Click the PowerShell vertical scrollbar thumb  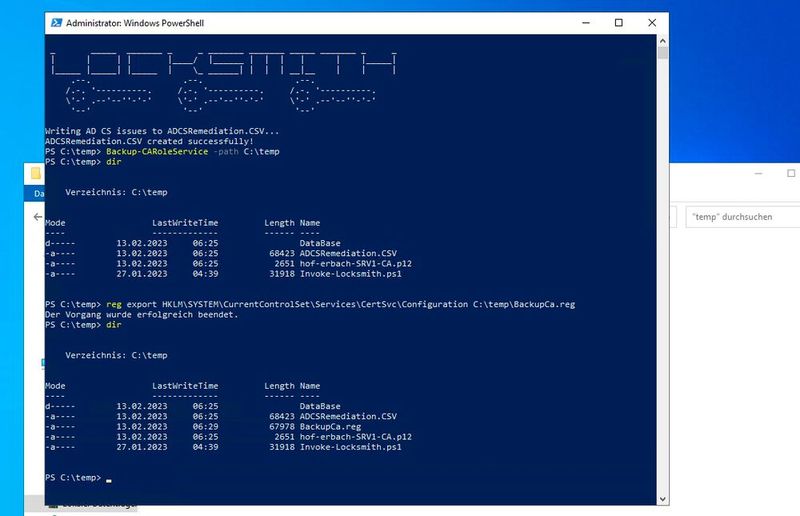click(x=663, y=53)
